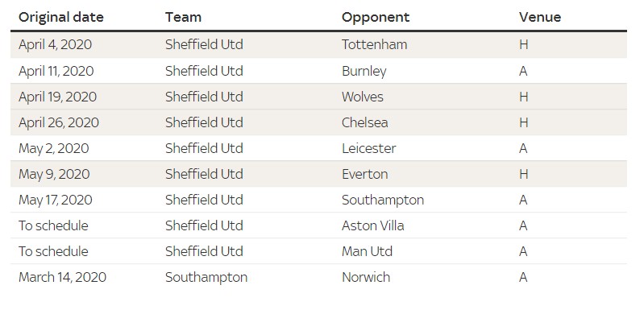The width and height of the screenshot is (644, 310).
Task: Click Southampton in the Team column
Action: [x=206, y=278]
